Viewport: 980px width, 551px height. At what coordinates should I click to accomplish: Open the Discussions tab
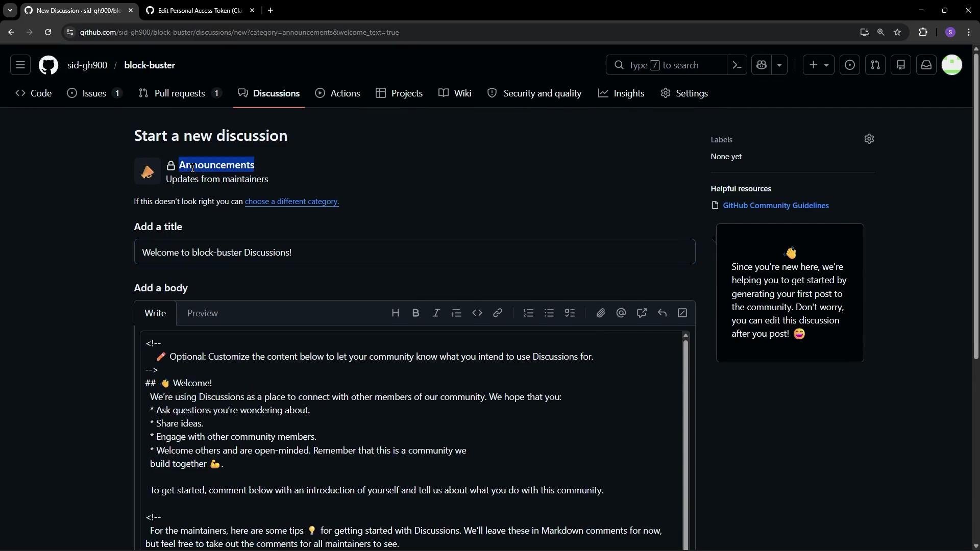[269, 93]
